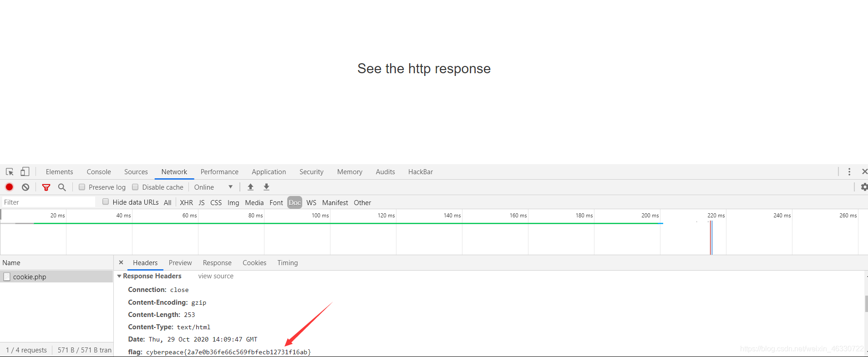Toggle the Doc request filter
Screen dimensions: 868x357
(x=295, y=203)
